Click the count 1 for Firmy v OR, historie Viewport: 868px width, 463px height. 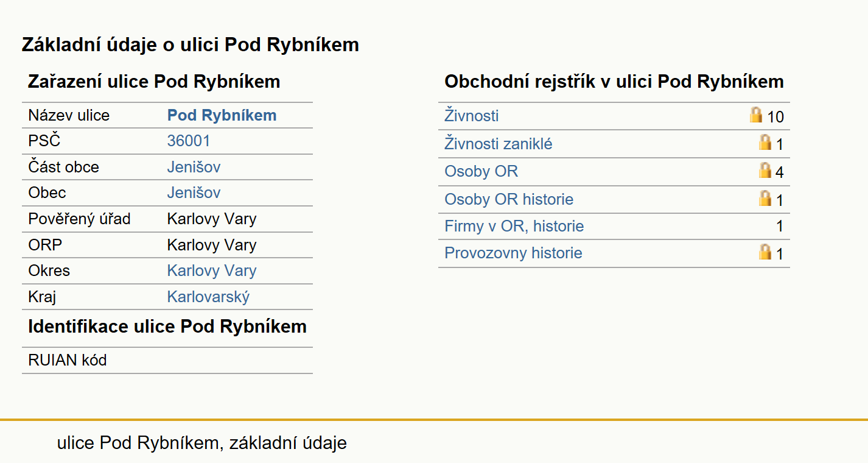pos(780,227)
